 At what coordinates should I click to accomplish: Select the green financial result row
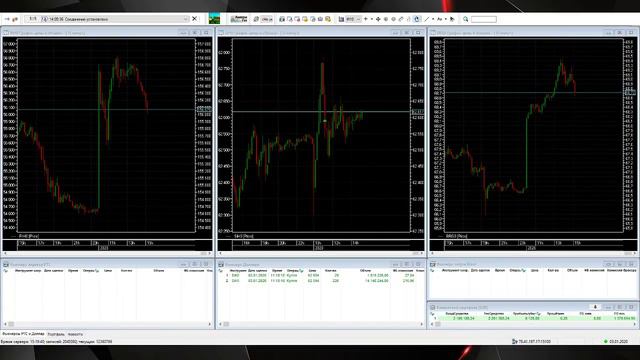534,318
